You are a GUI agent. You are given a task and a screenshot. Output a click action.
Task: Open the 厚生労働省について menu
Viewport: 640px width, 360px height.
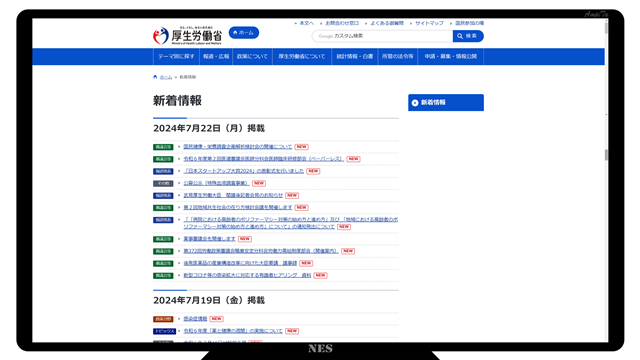point(302,56)
